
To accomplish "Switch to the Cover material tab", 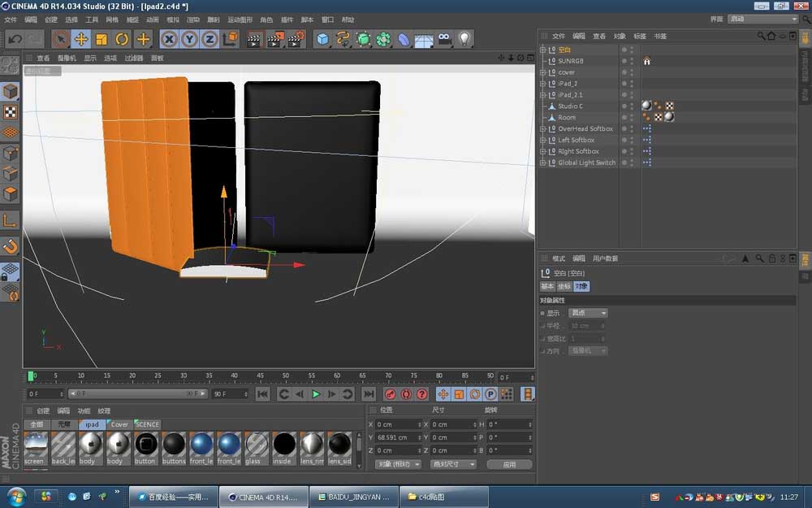I will (119, 424).
